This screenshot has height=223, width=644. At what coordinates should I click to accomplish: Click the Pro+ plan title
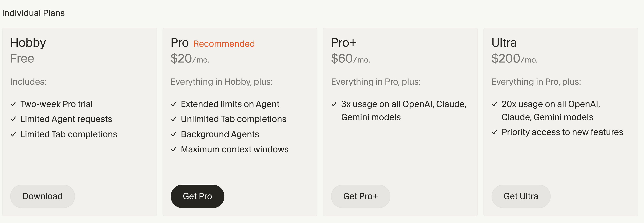pyautogui.click(x=344, y=43)
